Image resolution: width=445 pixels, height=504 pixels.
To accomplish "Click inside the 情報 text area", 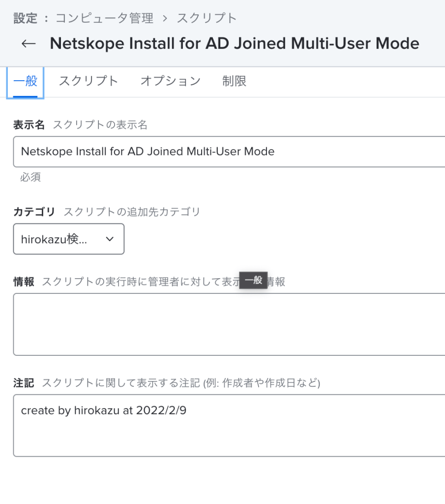I will [x=229, y=324].
